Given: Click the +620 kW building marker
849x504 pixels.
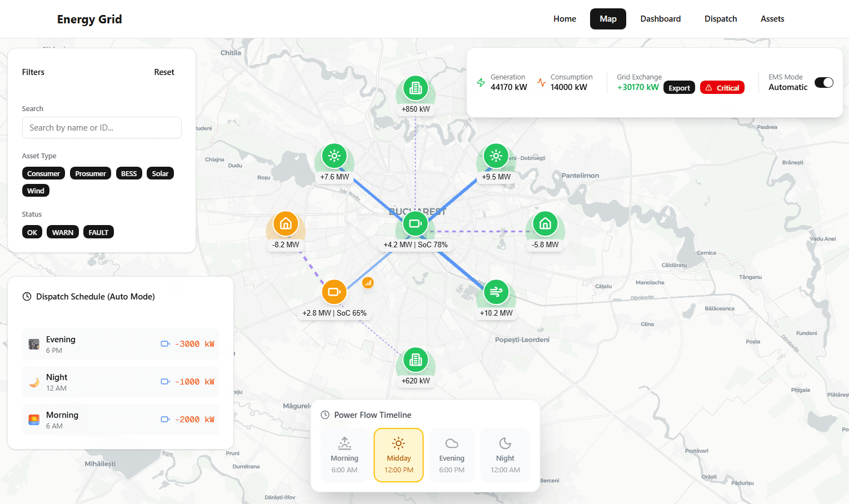Looking at the screenshot, I should (x=415, y=360).
